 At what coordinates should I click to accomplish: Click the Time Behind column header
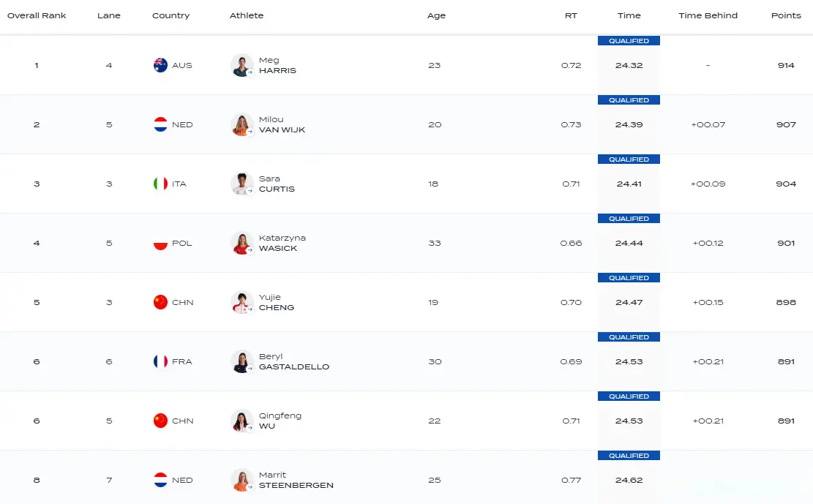click(708, 15)
